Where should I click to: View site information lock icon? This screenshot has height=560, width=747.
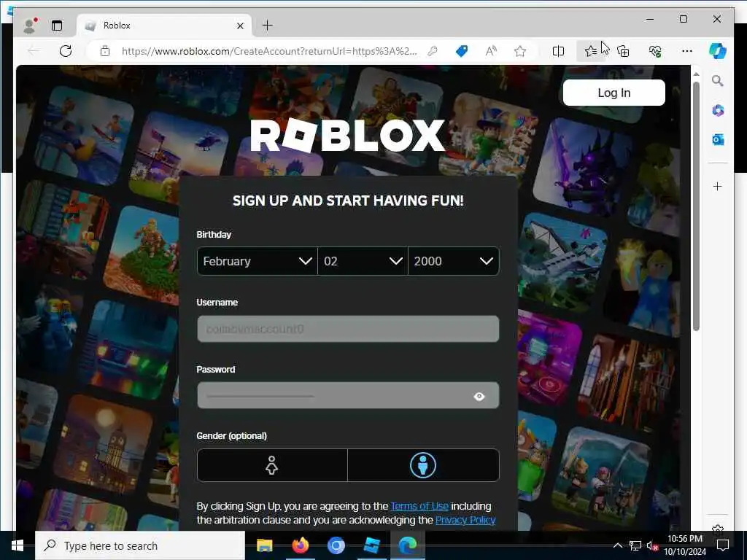pos(105,51)
